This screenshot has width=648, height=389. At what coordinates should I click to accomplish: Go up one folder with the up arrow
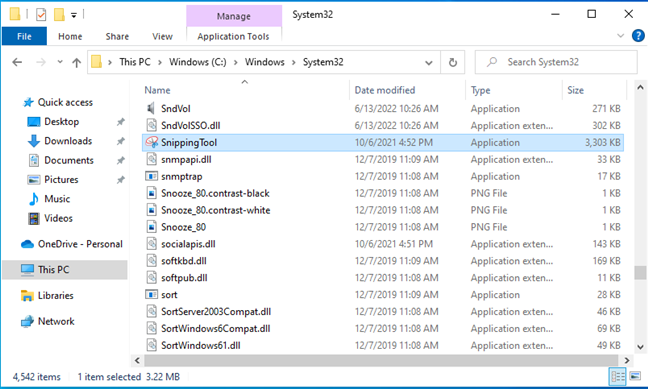[x=76, y=62]
